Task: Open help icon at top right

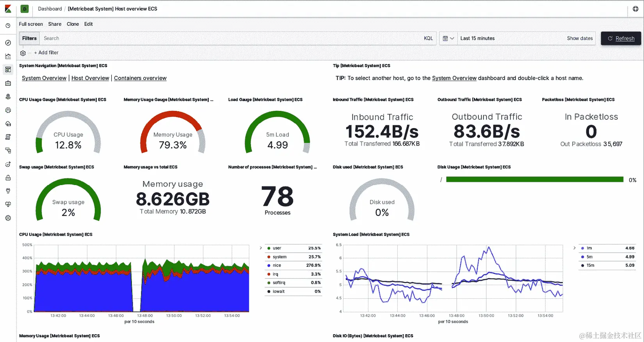Action: coord(635,9)
